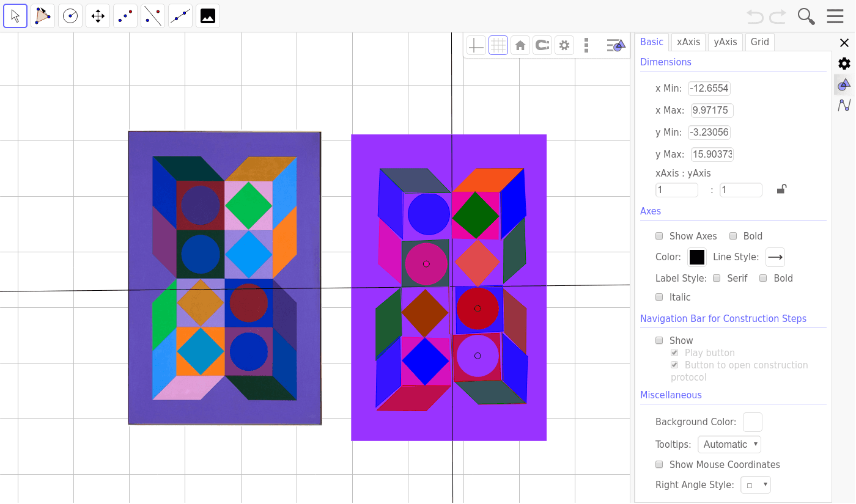This screenshot has height=504, width=856.
Task: Toggle the Play button checkbox
Action: pos(674,352)
